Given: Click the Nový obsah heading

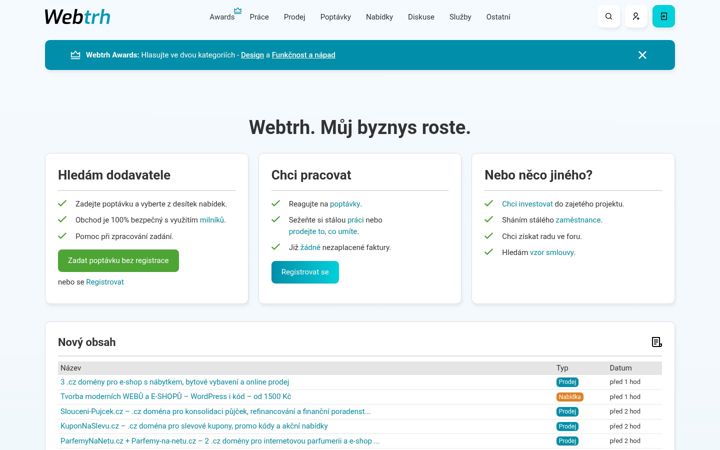Looking at the screenshot, I should (x=87, y=343).
